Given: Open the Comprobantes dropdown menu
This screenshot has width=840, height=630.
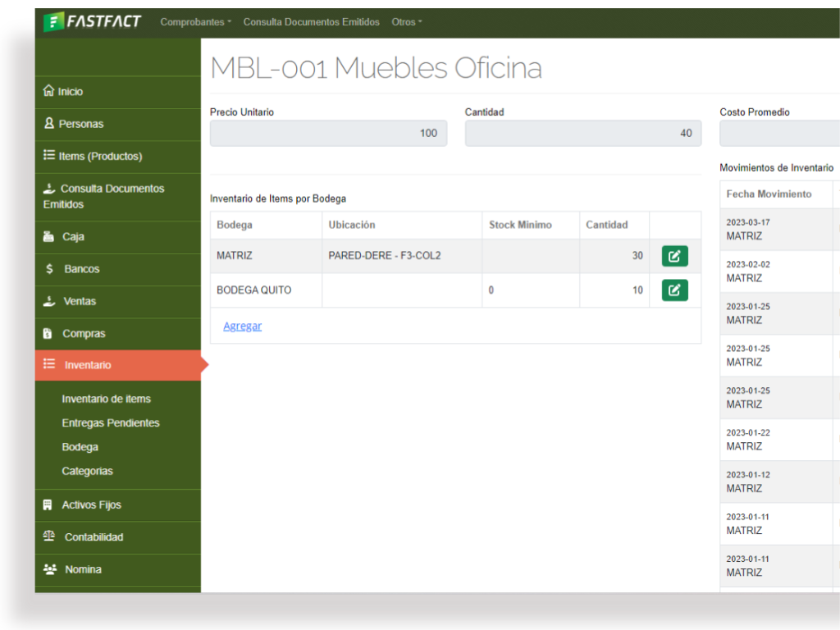Looking at the screenshot, I should 195,22.
